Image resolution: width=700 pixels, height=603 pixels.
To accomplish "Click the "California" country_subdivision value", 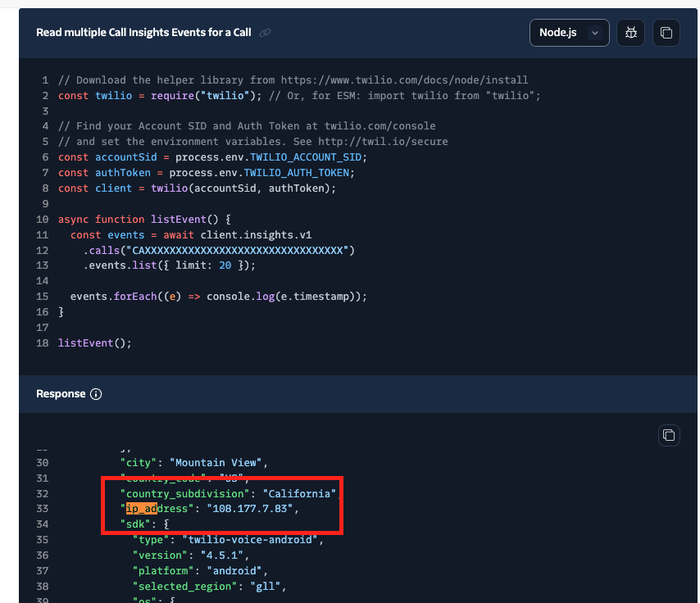I will click(x=299, y=494).
